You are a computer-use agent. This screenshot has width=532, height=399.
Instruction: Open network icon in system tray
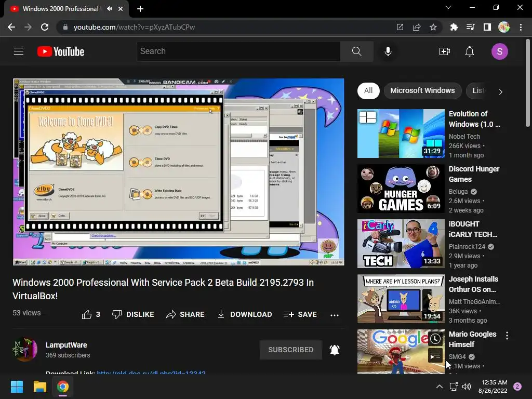(x=454, y=387)
